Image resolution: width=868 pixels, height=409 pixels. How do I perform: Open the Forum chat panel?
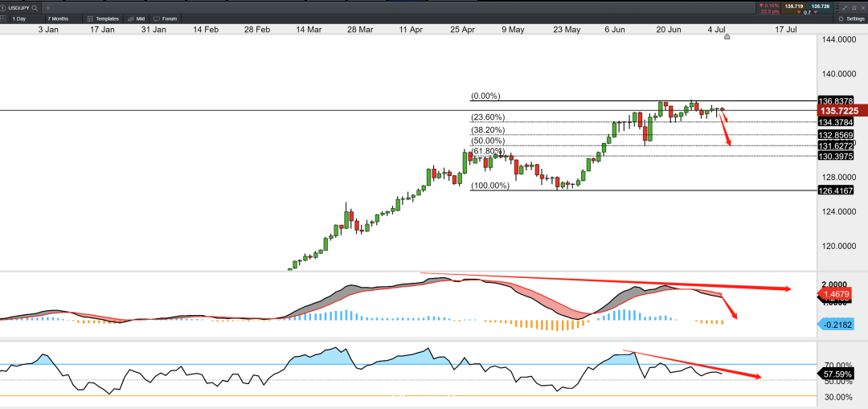point(166,18)
